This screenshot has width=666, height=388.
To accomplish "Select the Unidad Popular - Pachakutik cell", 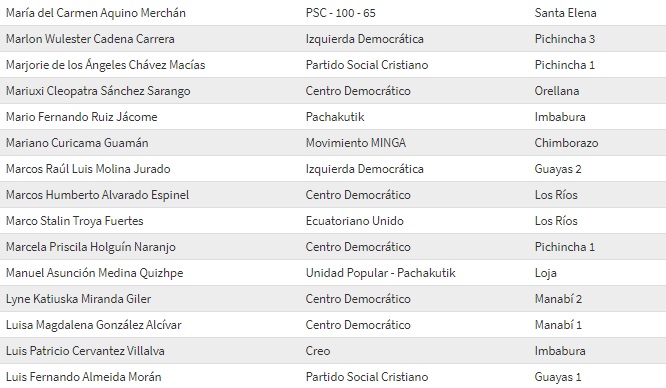I will pyautogui.click(x=381, y=273).
